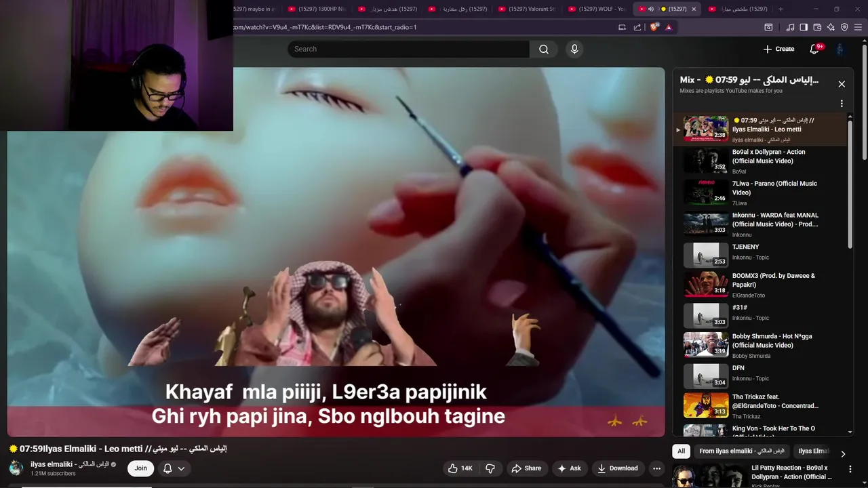Screen dimensions: 868x488
Task: Close the active YouTube tab
Action: [694, 9]
